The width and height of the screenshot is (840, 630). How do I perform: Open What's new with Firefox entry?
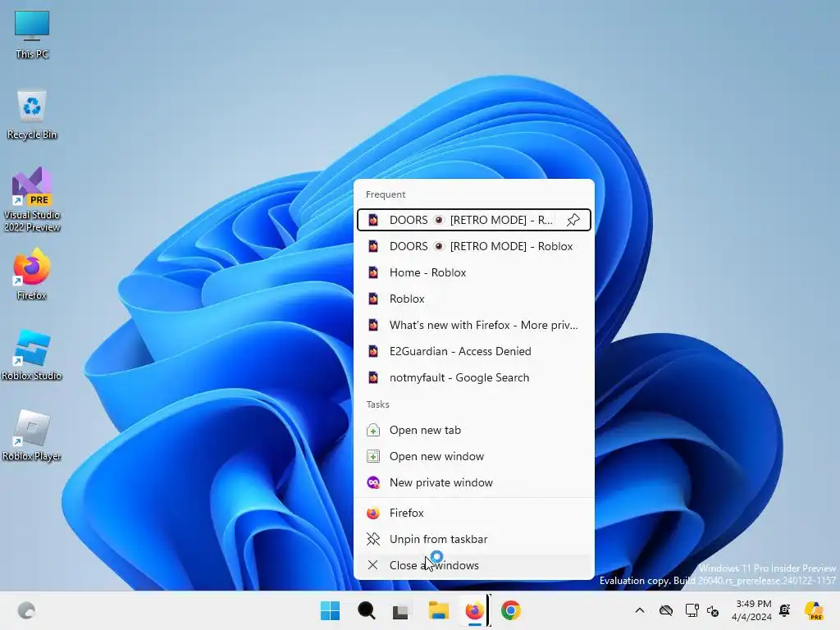click(473, 325)
